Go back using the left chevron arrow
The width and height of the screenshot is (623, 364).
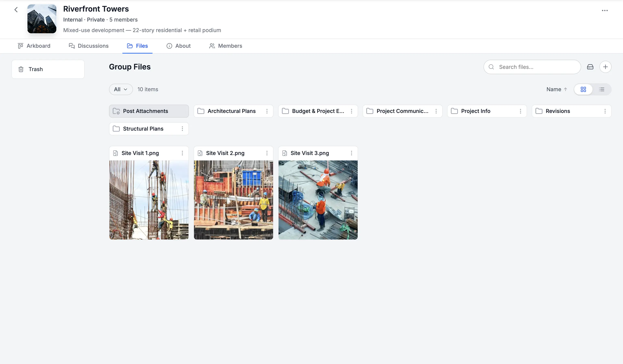click(16, 10)
